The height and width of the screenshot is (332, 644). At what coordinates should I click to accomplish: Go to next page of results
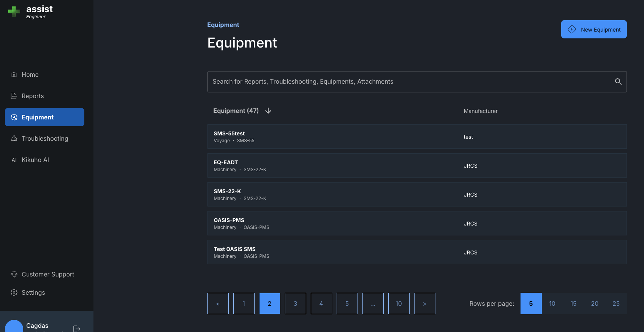425,303
